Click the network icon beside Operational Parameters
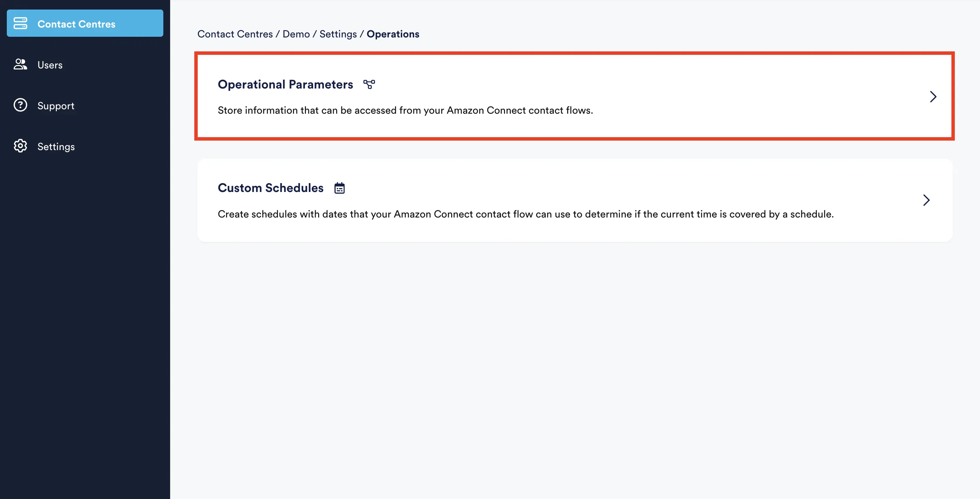Image resolution: width=980 pixels, height=499 pixels. 369,84
